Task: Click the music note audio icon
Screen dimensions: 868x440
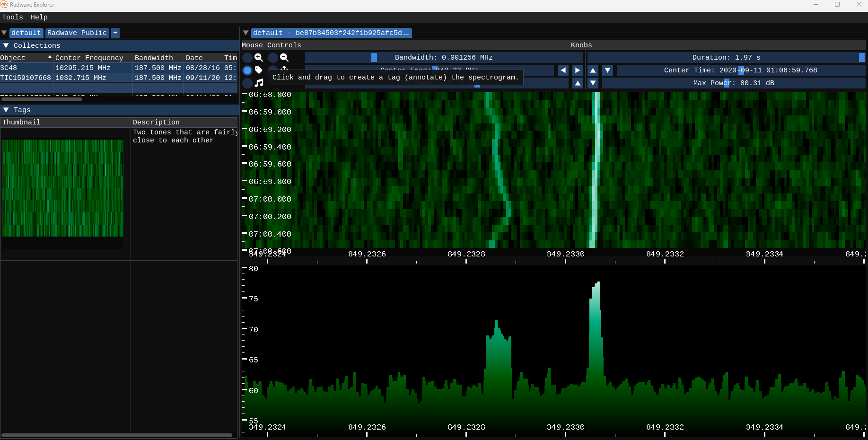Action: point(259,83)
